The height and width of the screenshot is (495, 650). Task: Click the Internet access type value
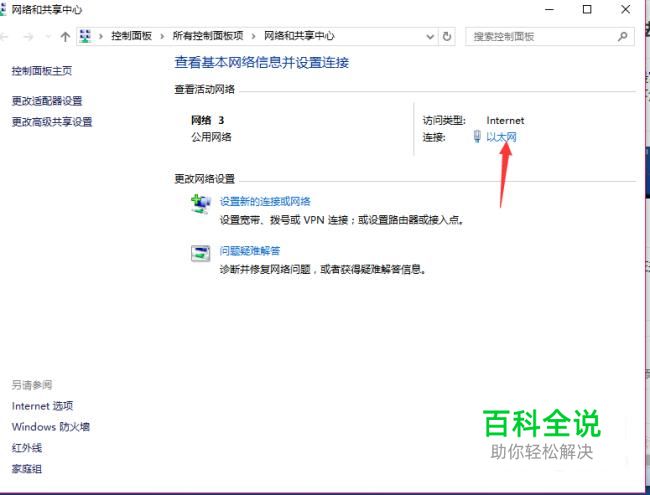(x=505, y=121)
